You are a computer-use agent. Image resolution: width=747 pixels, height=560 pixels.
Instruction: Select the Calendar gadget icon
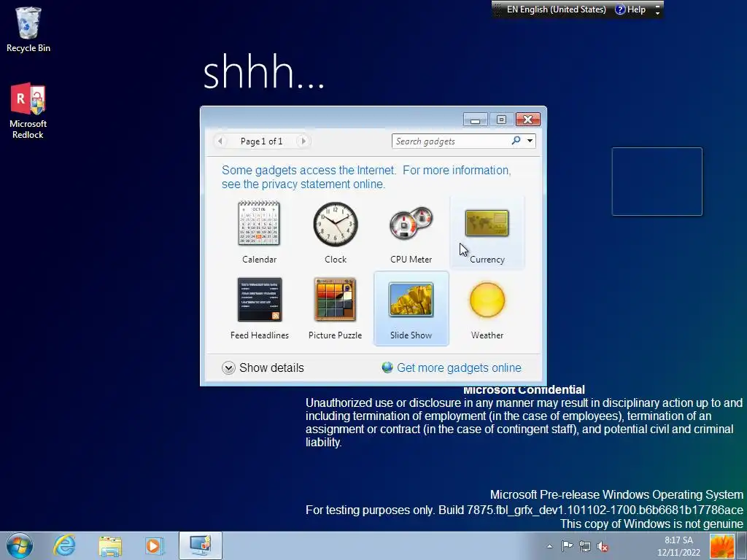coord(259,223)
